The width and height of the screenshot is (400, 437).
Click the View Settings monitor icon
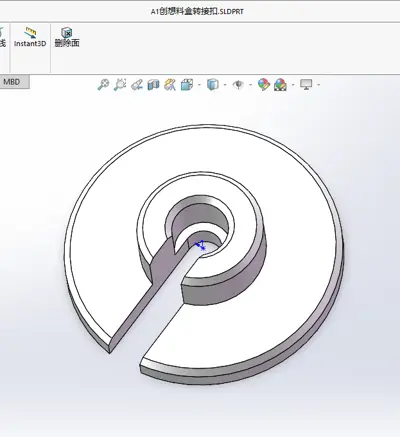306,84
